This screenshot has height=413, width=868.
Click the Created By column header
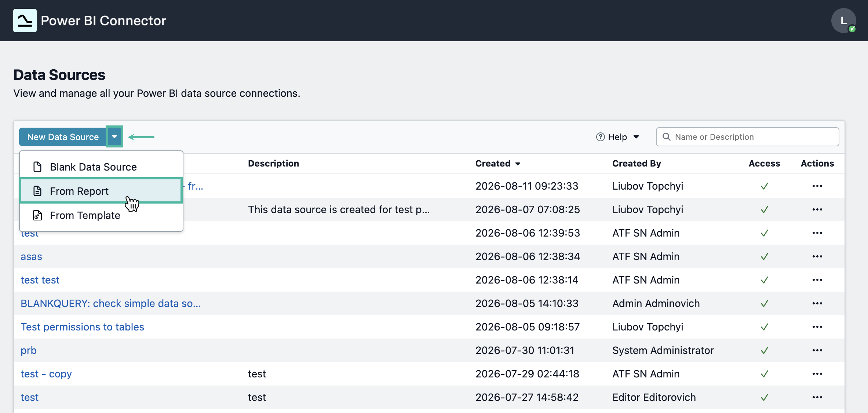pyautogui.click(x=637, y=164)
